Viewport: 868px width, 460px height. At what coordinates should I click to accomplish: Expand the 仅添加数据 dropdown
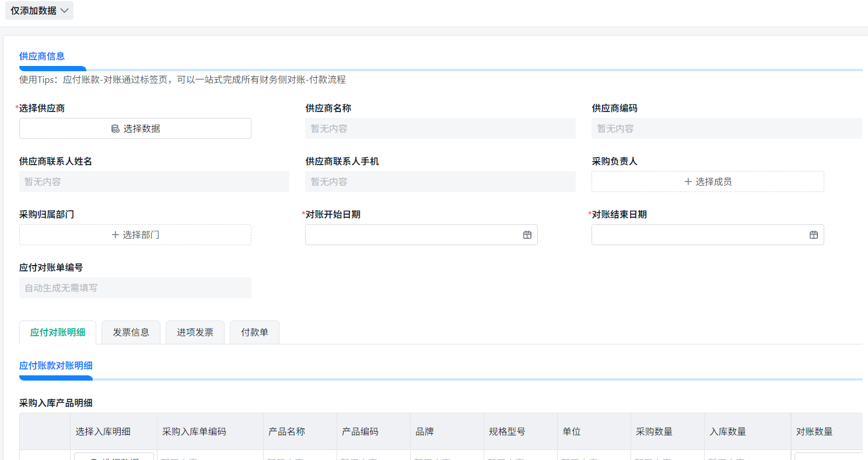[39, 10]
